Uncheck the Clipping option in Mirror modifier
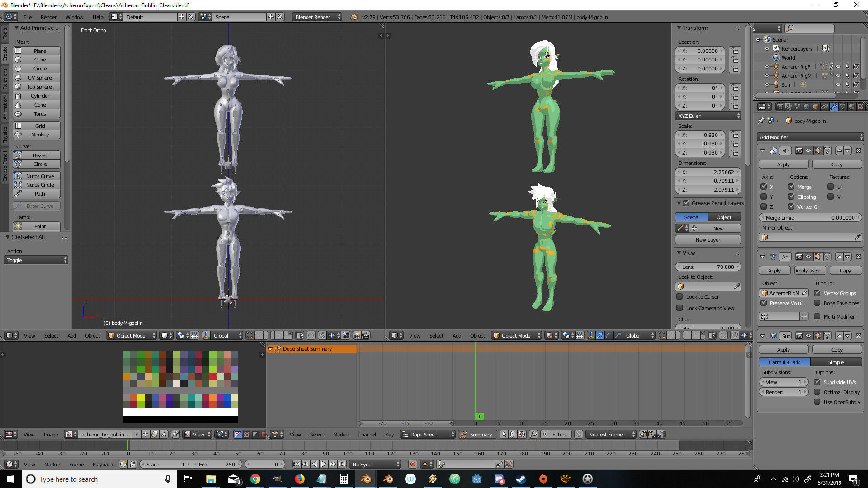The width and height of the screenshot is (868, 488). click(x=791, y=197)
